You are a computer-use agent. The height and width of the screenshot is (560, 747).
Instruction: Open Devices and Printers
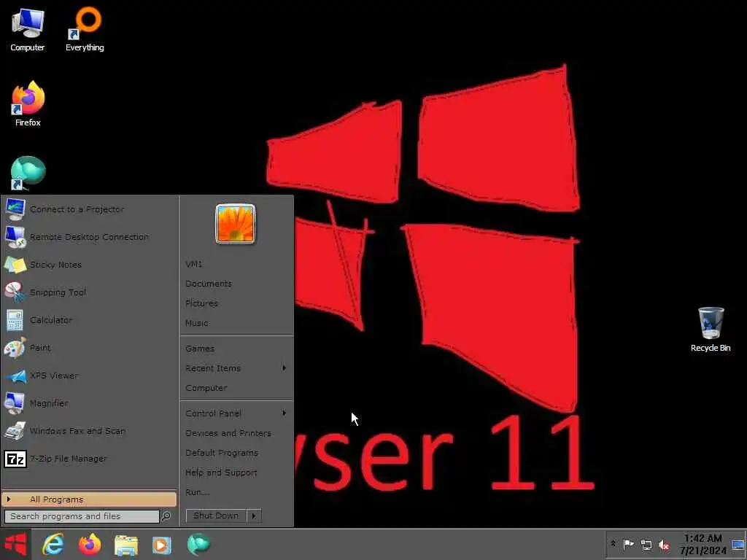[228, 433]
